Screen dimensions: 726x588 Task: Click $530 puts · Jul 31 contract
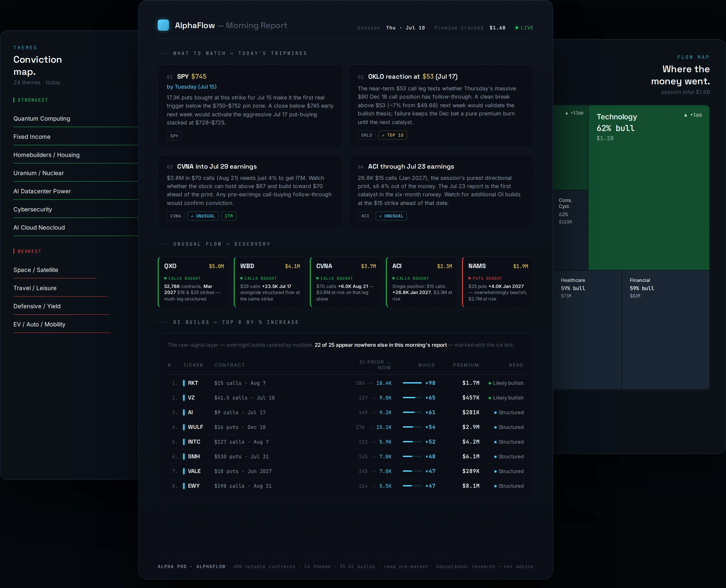point(241,457)
